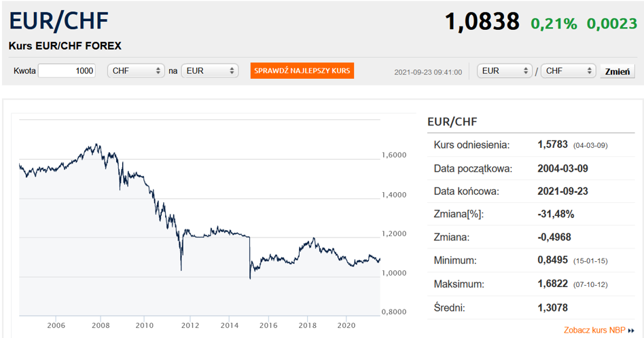Click the 2015 low point on the chart
This screenshot has height=338, width=644.
point(250,278)
